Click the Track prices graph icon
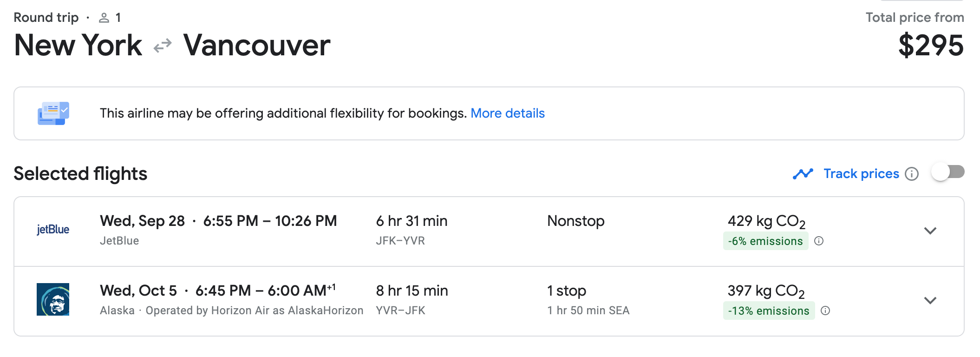 click(x=803, y=174)
